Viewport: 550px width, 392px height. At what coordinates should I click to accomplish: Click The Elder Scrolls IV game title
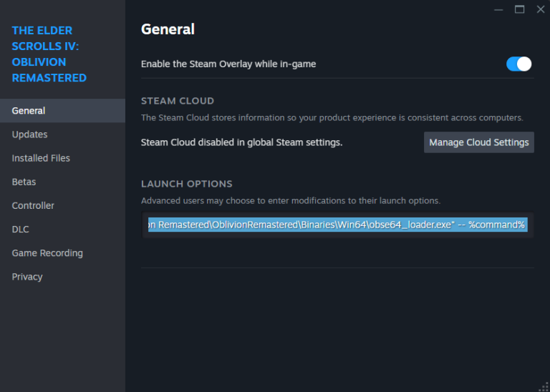(x=49, y=54)
